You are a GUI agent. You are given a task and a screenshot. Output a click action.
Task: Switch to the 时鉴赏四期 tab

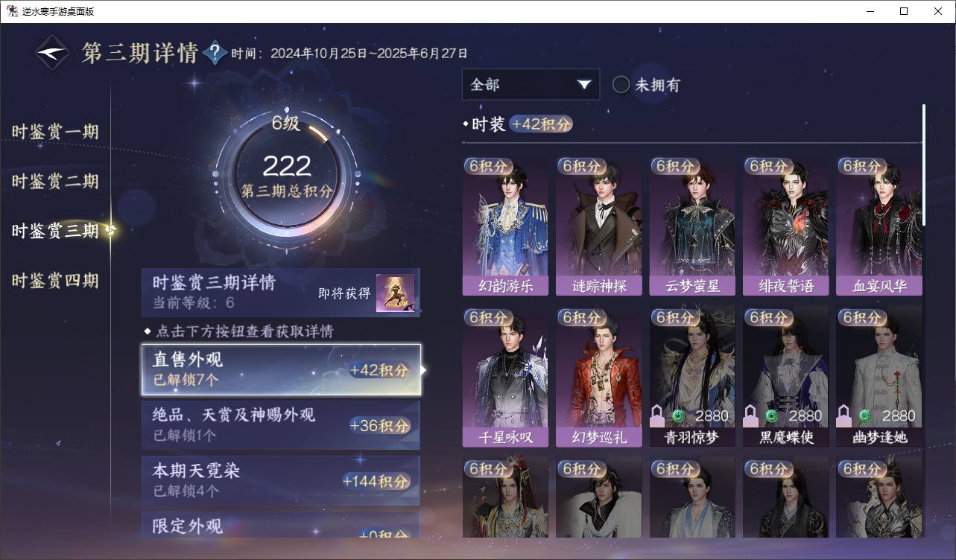[x=55, y=281]
